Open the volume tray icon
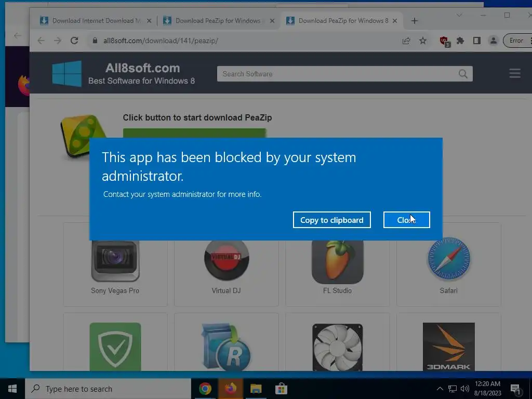The image size is (532, 399). pos(465,389)
